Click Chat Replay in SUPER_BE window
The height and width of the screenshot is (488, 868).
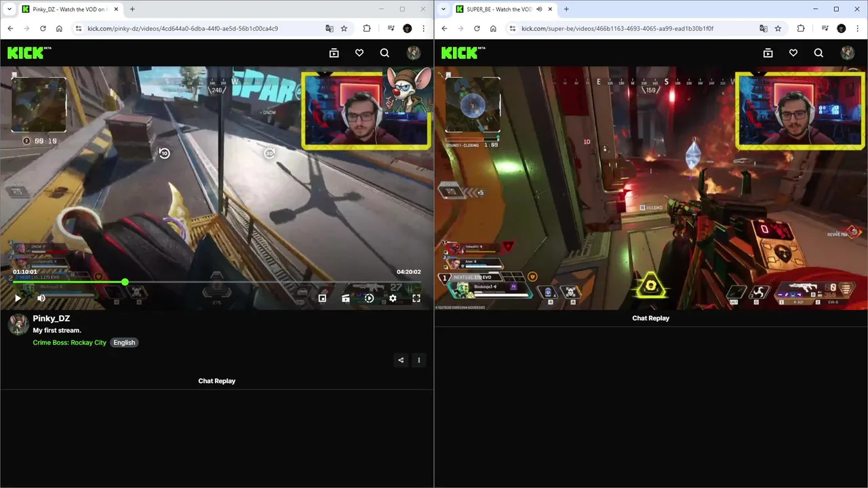pos(651,318)
